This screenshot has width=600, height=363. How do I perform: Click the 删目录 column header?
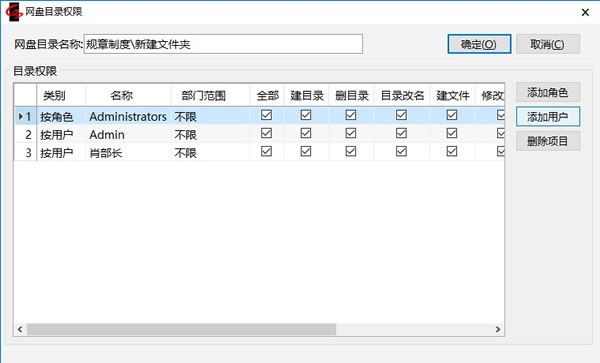pos(351,95)
